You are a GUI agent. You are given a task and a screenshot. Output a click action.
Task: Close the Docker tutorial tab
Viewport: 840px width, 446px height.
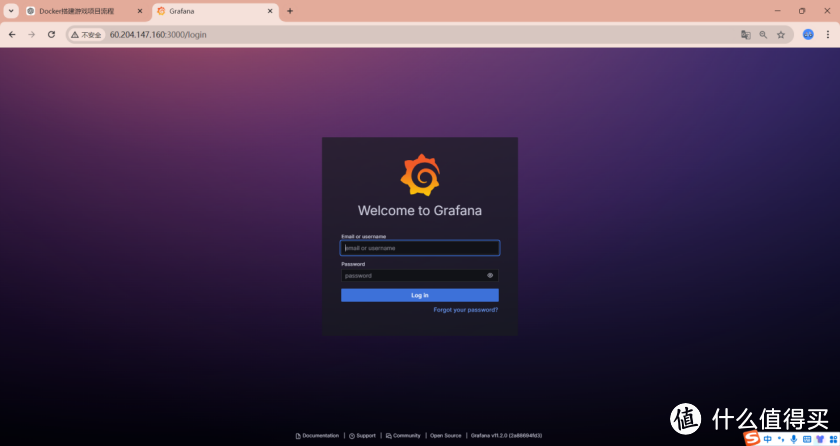[x=140, y=11]
